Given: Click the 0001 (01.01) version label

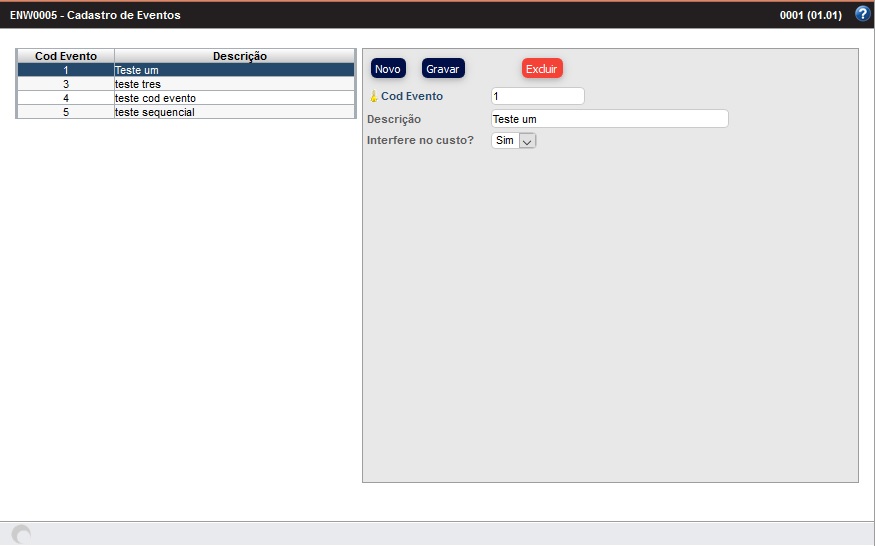Looking at the screenshot, I should click(812, 15).
